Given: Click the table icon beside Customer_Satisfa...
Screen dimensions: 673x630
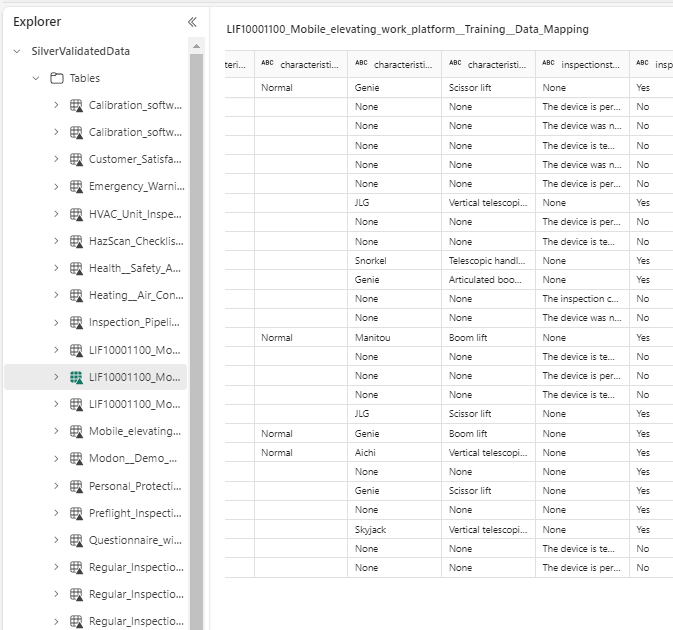Looking at the screenshot, I should [x=76, y=159].
